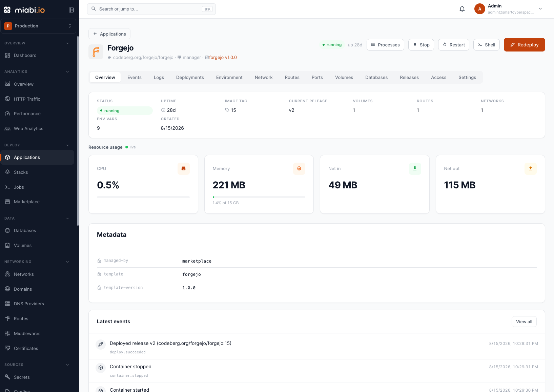Screen dimensions: 554x392
Task: Open the Marketplace
Action: [x=37, y=202]
